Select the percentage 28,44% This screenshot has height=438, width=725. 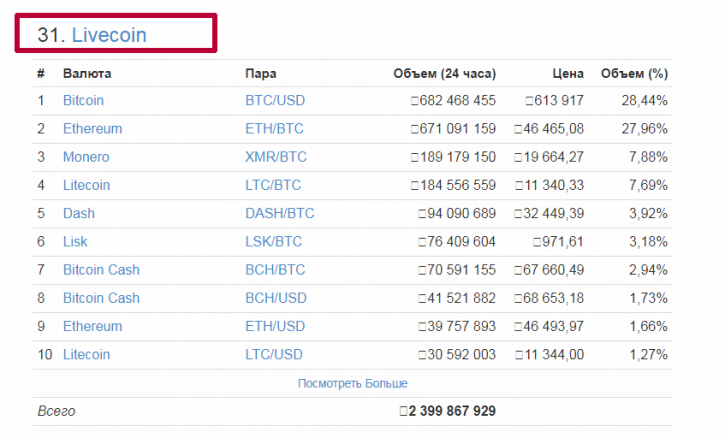(x=645, y=100)
